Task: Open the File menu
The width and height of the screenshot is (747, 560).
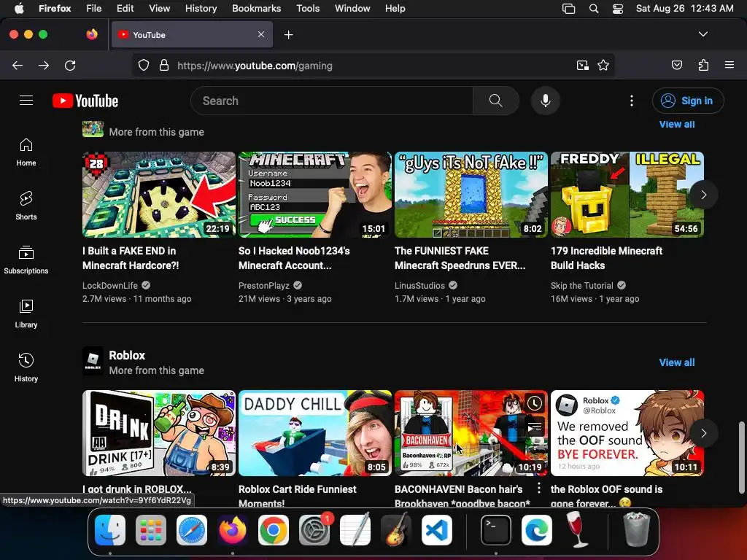Action: [x=94, y=8]
